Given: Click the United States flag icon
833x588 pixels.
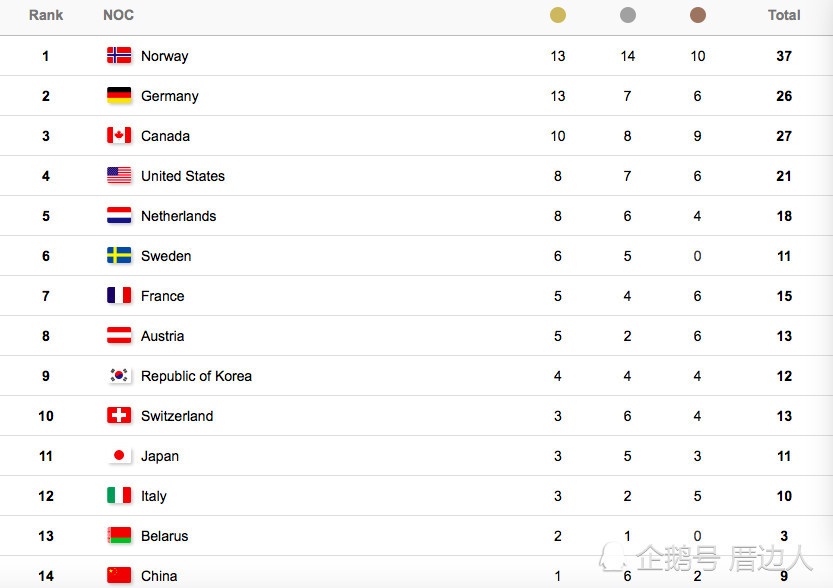Looking at the screenshot, I should [119, 176].
